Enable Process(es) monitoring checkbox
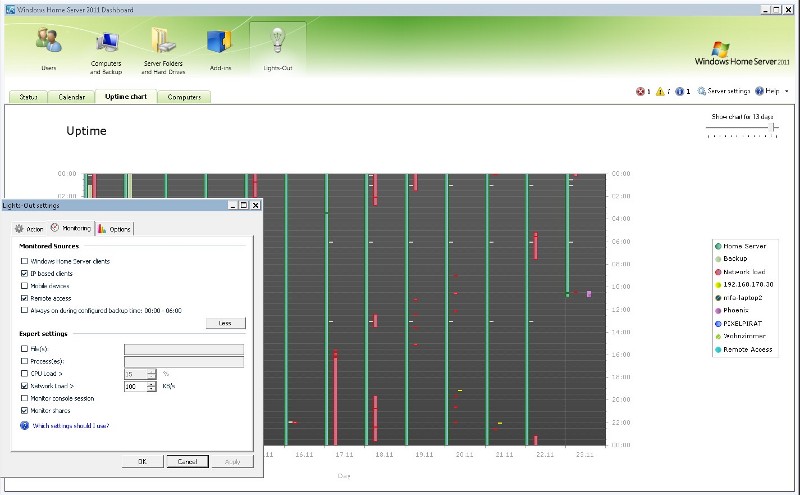This screenshot has height=495, width=800. 24,361
